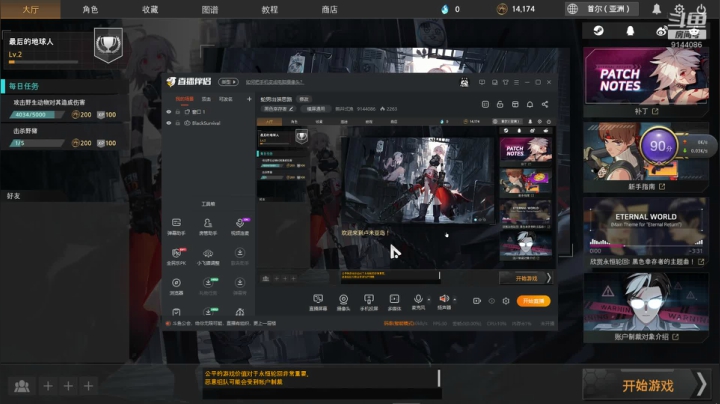
Task: Click the microphone icon in streaming app
Action: [x=417, y=301]
